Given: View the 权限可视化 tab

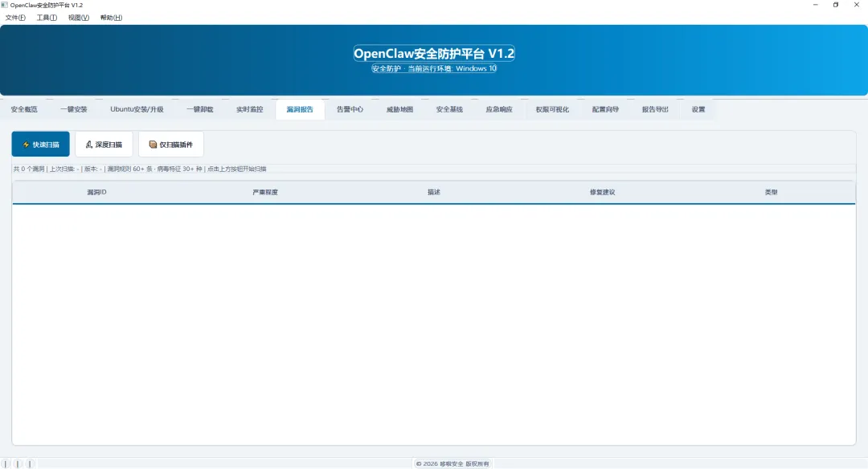Looking at the screenshot, I should 552,109.
